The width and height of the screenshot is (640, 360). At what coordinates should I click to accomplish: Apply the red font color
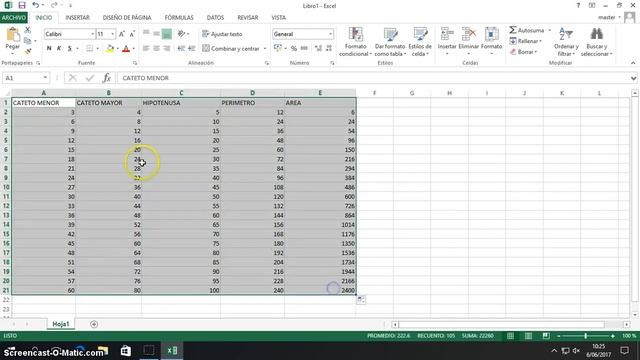click(x=126, y=49)
